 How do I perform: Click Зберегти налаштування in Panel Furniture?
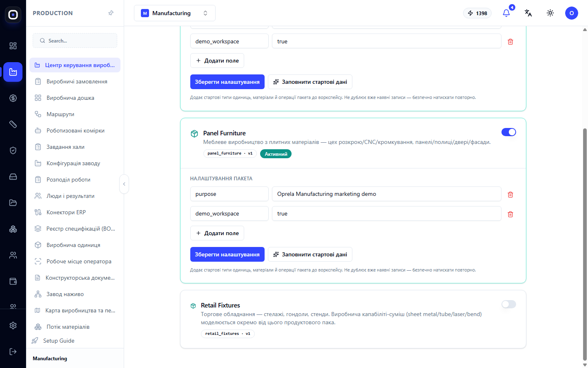tap(227, 254)
